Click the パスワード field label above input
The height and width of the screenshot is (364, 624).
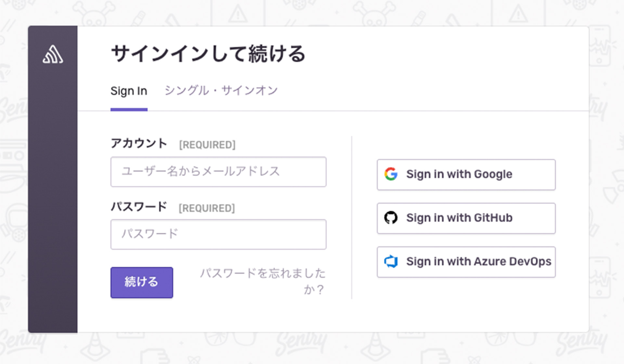[x=139, y=207]
